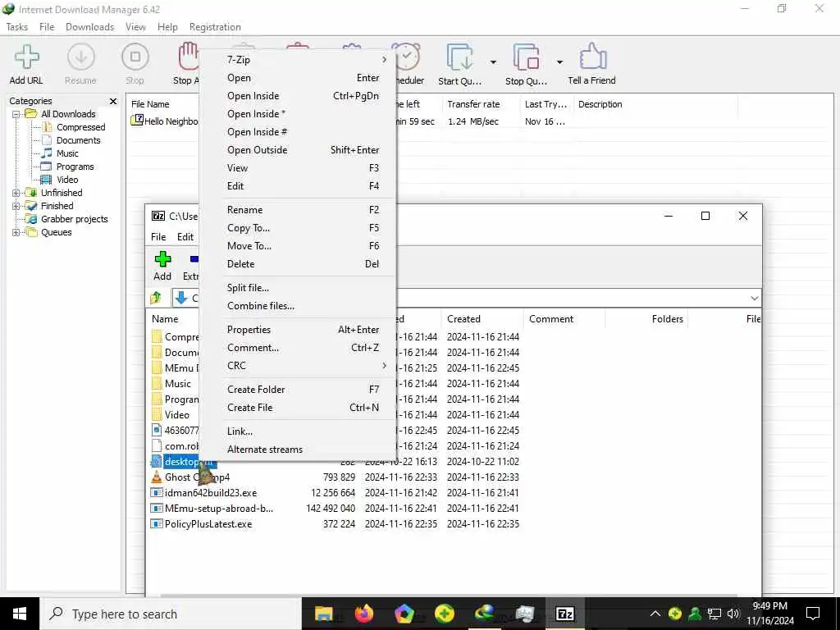Open the 7-Zip address bar dropdown
The height and width of the screenshot is (630, 840).
pos(755,298)
